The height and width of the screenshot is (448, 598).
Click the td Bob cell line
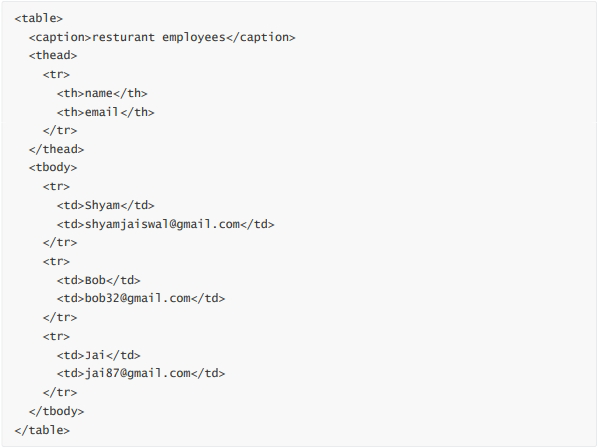pyautogui.click(x=99, y=280)
